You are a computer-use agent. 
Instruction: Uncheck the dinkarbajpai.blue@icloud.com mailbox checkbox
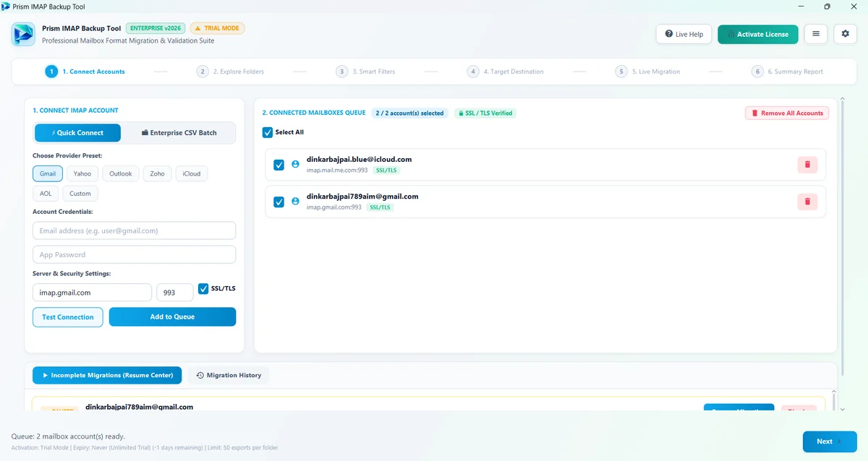click(278, 165)
